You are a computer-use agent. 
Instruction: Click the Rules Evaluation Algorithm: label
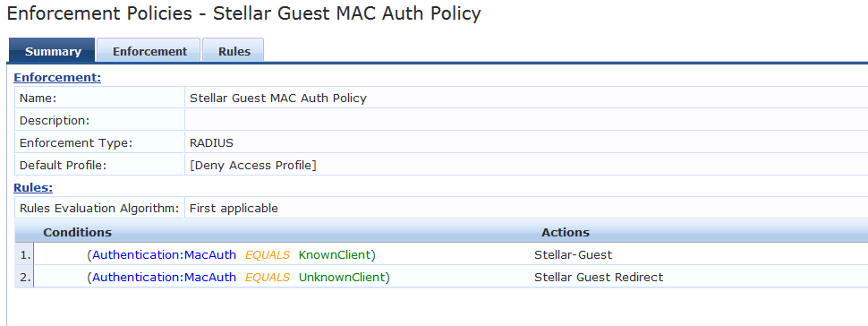click(99, 209)
